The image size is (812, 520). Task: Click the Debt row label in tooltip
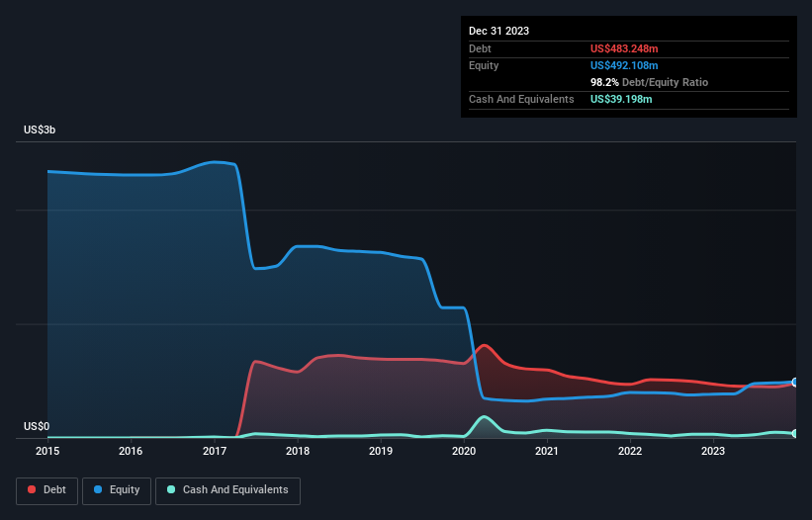tap(480, 48)
